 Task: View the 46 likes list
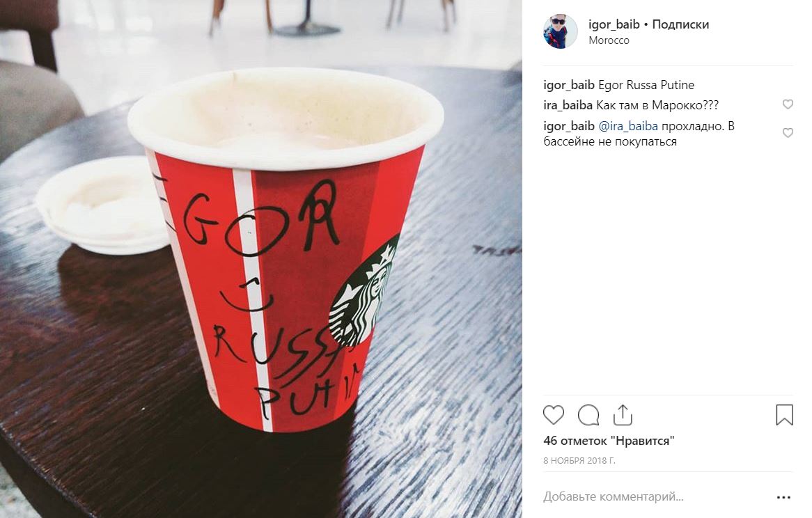click(x=609, y=441)
